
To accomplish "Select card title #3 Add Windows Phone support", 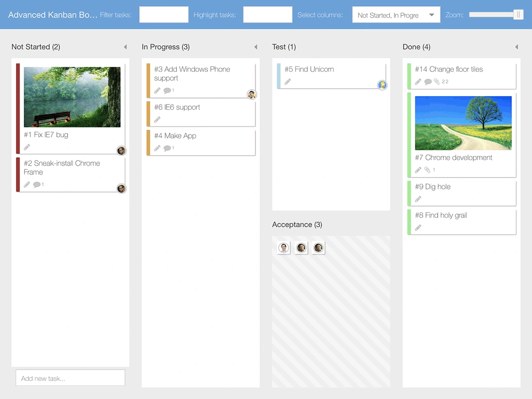I will coord(192,74).
